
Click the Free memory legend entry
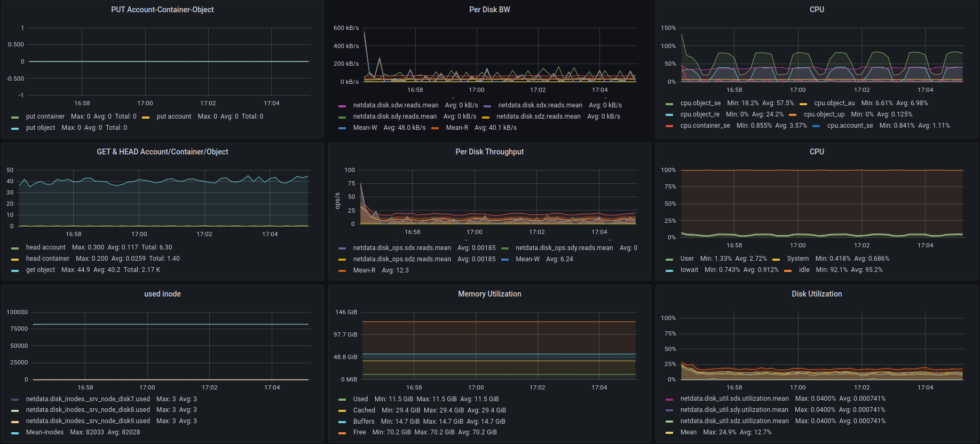pos(359,432)
